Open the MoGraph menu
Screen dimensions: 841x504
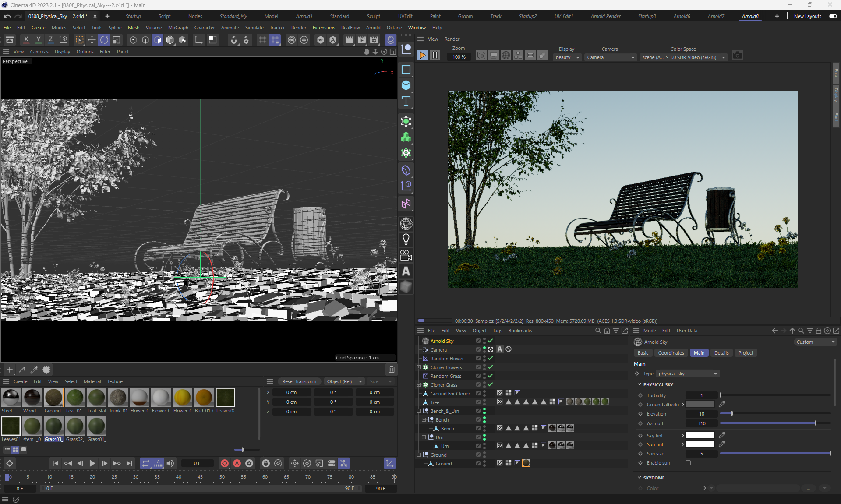[178, 28]
